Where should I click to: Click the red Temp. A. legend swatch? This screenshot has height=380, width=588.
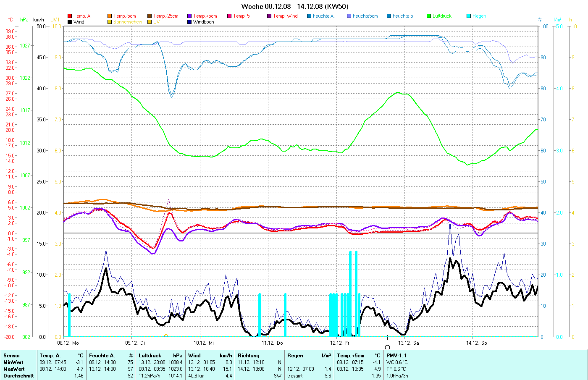click(x=70, y=16)
